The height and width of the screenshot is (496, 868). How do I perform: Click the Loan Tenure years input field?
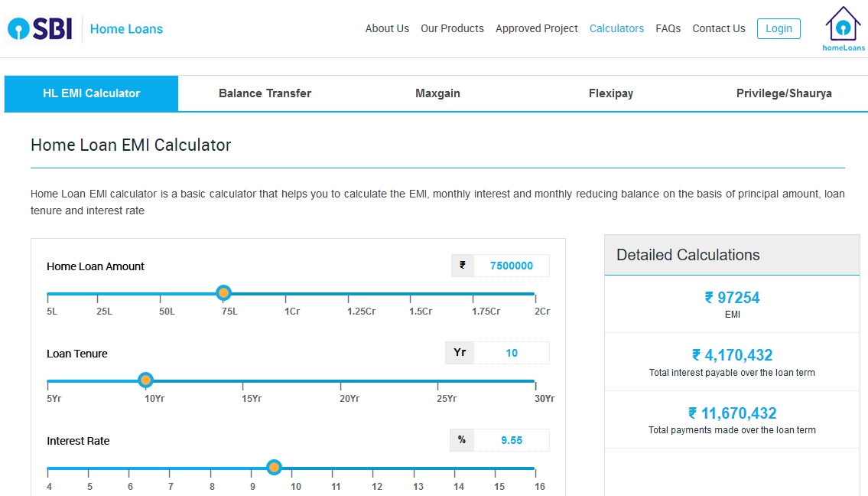(x=511, y=353)
